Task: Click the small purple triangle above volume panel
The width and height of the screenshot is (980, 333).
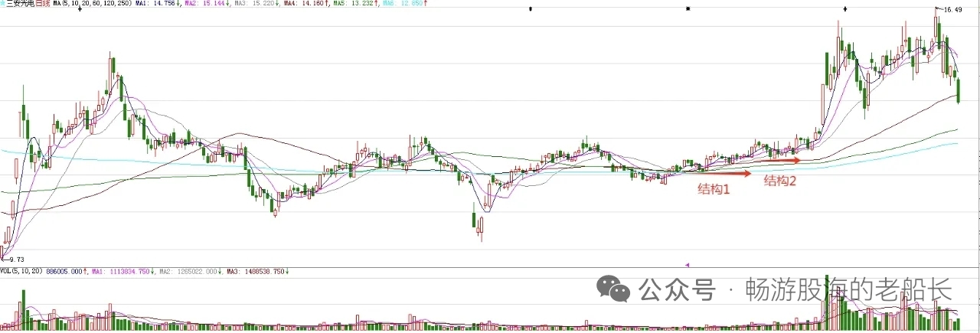Action: pos(687,264)
